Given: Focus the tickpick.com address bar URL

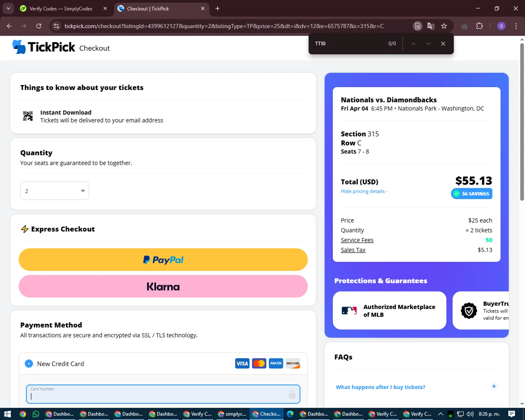Looking at the screenshot, I should (224, 26).
